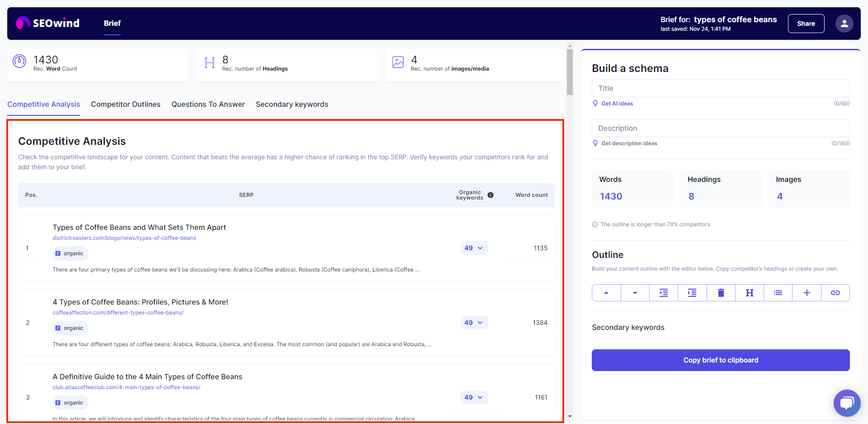Click Get AI ideas link
Screen dimensions: 868x424
[617, 104]
